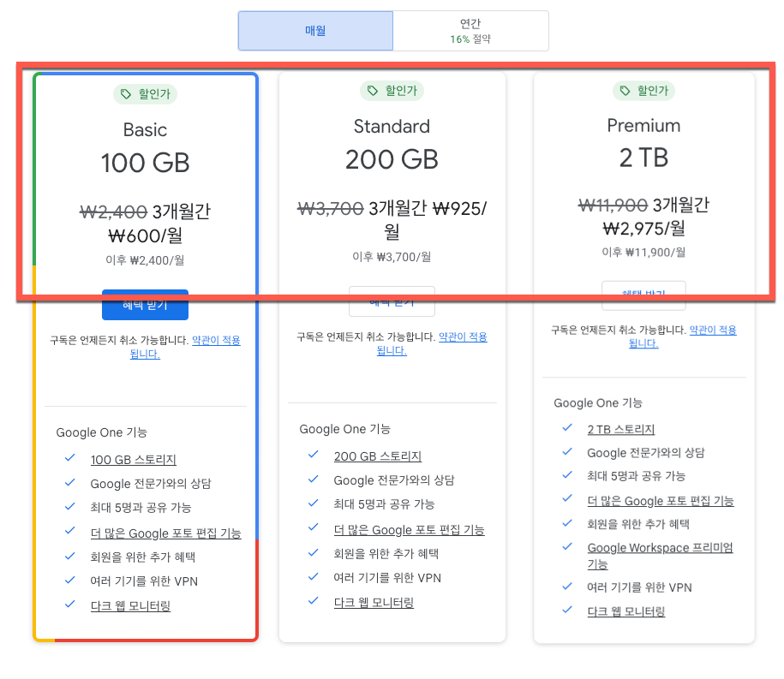Open Premium plan 다크 웹 모니터링 link

click(626, 611)
